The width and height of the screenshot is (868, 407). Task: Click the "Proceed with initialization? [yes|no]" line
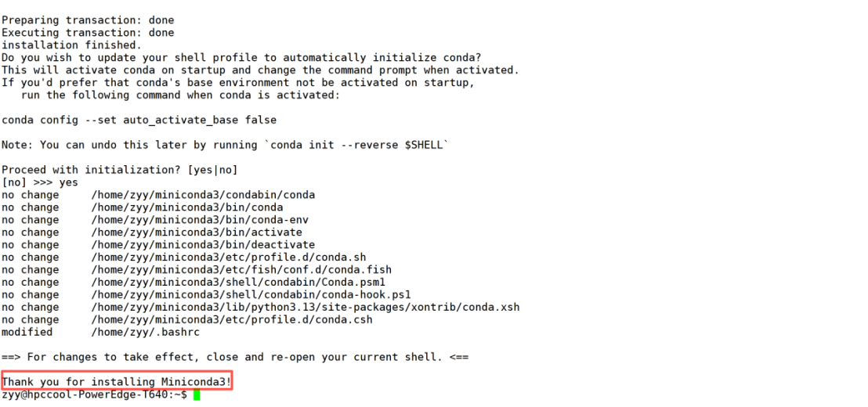point(119,170)
